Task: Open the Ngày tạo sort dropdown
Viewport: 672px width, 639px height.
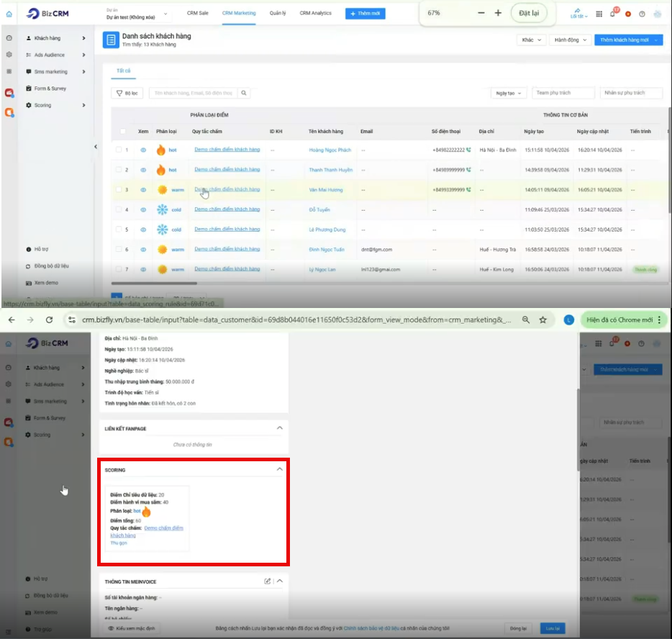Action: pyautogui.click(x=508, y=93)
